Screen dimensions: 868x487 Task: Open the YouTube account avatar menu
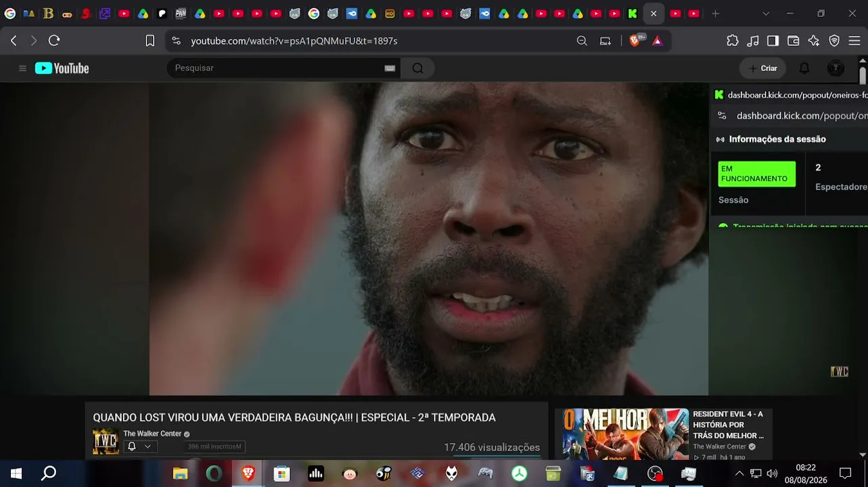(x=836, y=68)
